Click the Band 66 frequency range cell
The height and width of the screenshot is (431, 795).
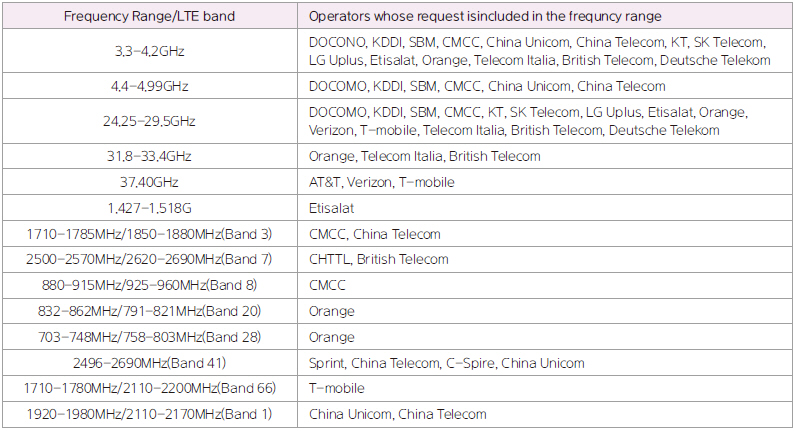point(150,388)
